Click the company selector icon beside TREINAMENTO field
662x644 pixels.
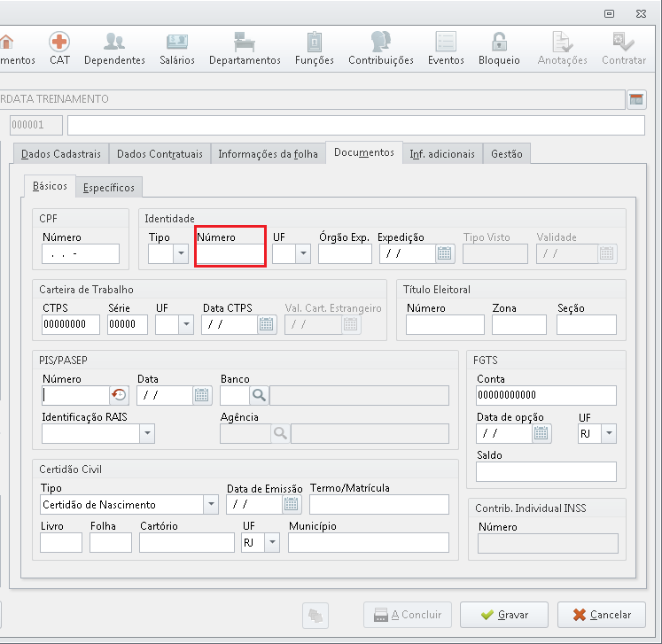636,99
